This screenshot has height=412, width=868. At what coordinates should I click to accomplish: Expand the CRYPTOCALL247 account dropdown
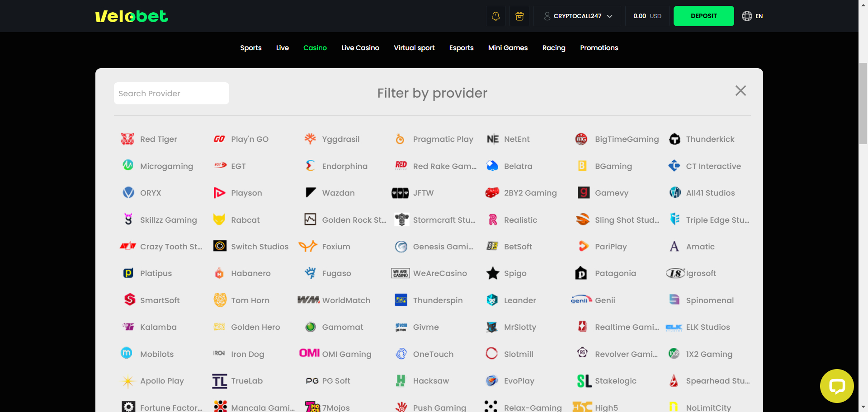pyautogui.click(x=577, y=16)
